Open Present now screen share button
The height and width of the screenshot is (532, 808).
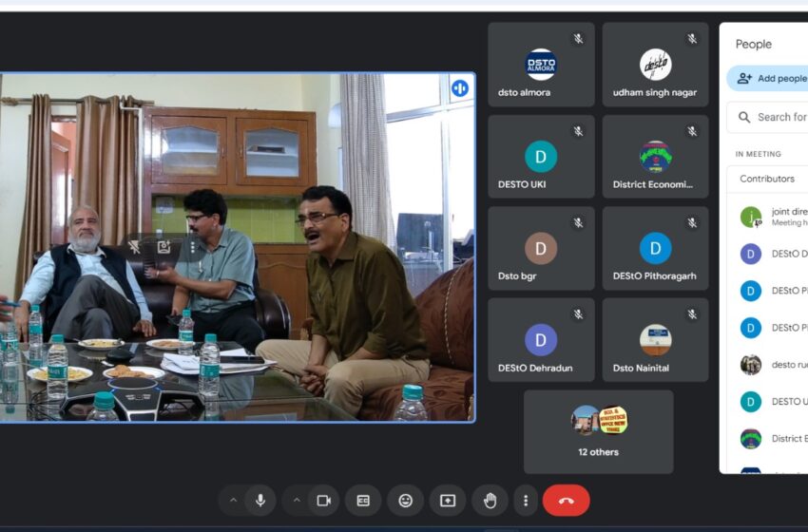coord(447,501)
